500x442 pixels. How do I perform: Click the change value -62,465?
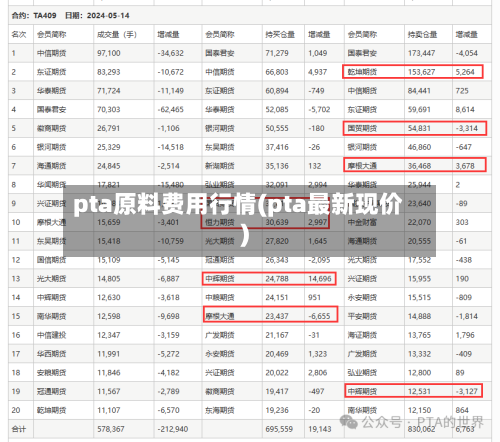pos(170,109)
